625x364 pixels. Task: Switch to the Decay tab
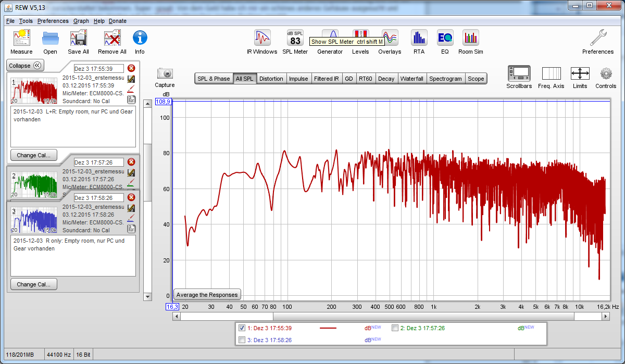[386, 79]
